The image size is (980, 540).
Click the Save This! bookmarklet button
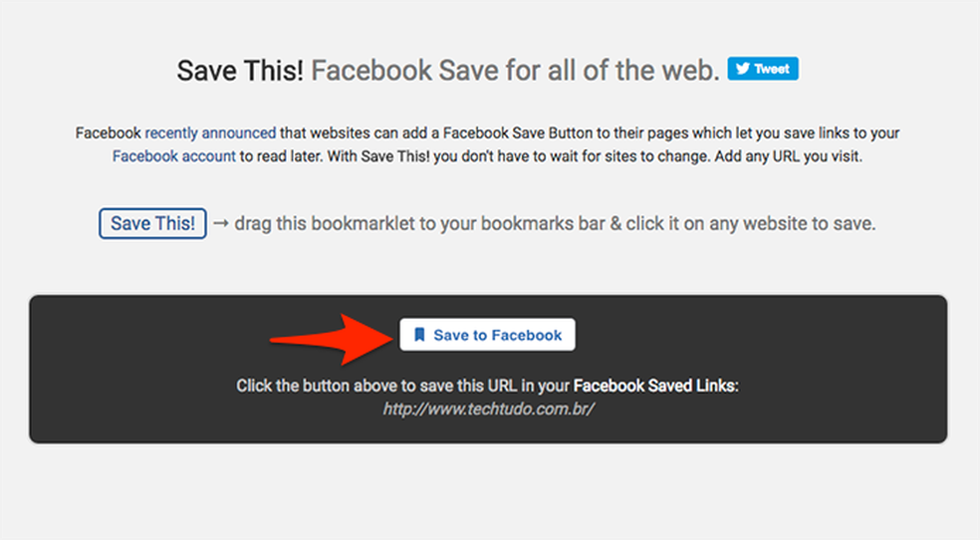pos(152,223)
